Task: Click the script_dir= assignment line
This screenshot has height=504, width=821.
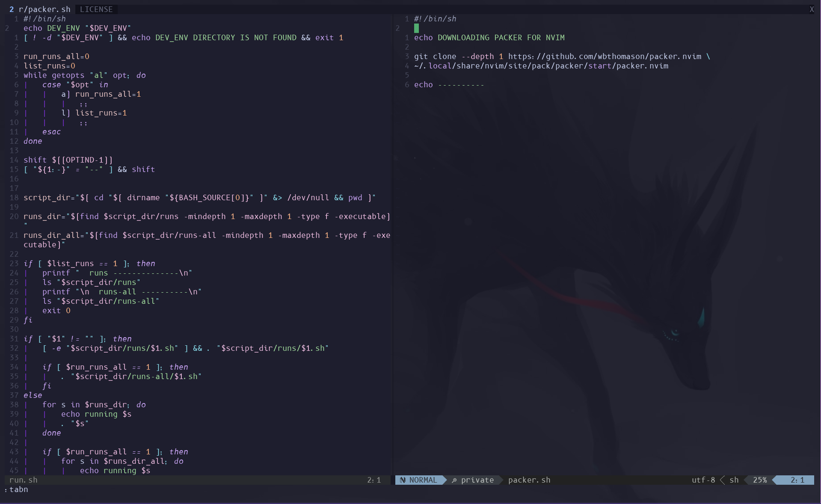Action: click(200, 198)
